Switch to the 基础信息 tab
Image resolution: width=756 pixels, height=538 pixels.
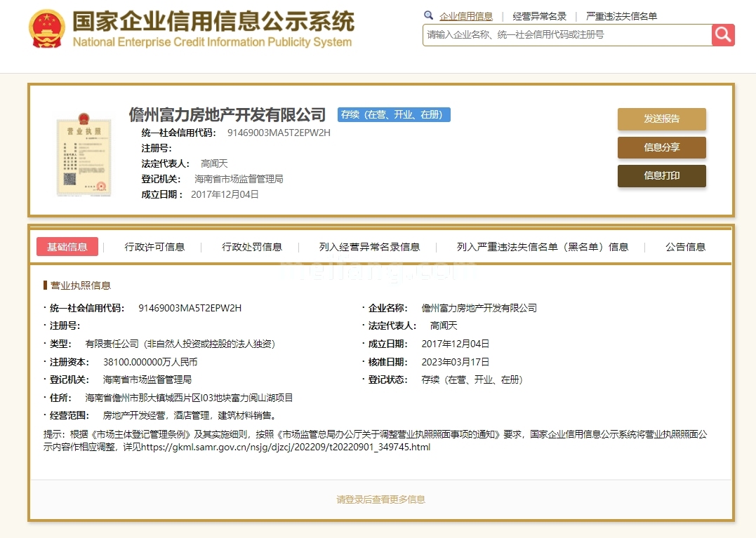click(67, 247)
